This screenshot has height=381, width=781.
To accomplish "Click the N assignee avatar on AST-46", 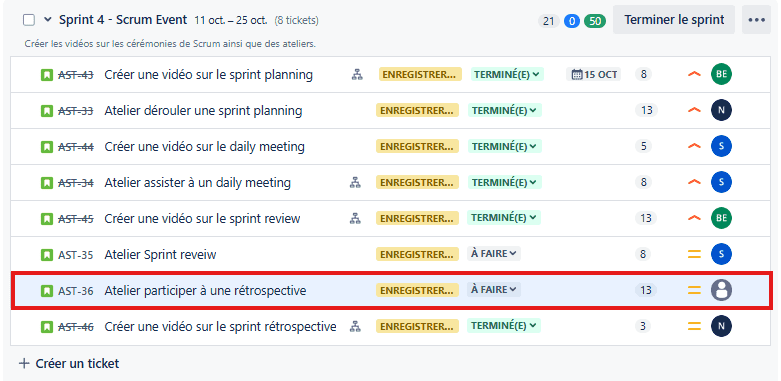I will point(721,326).
